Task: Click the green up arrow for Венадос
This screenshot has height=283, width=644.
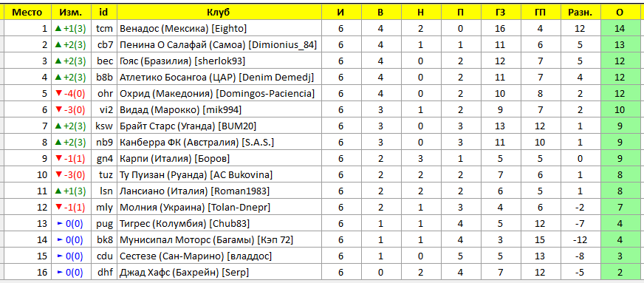Action: point(58,28)
